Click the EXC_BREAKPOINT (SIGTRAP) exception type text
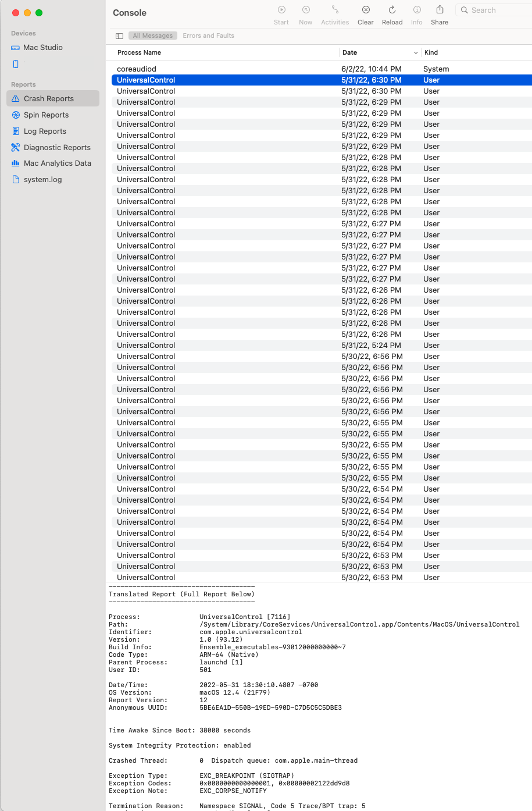 247,776
